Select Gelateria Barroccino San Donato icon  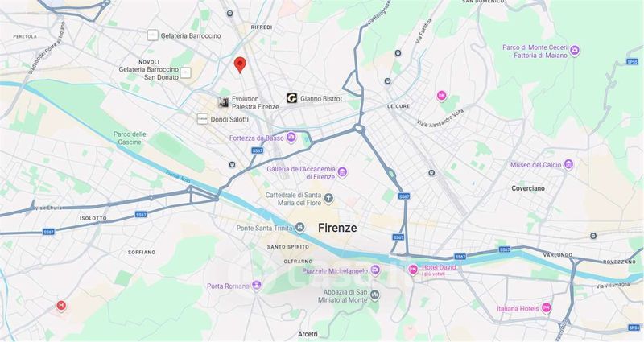pos(186,73)
